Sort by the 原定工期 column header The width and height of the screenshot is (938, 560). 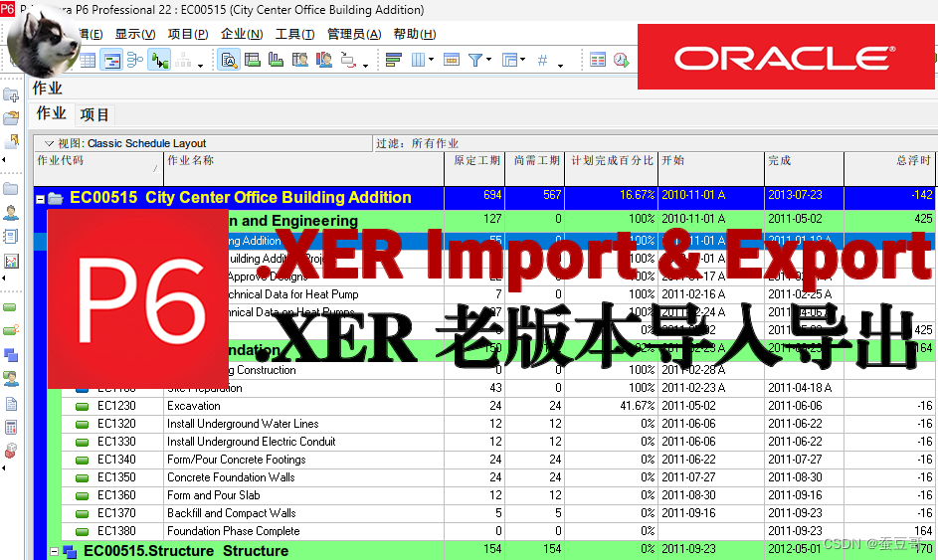[x=475, y=169]
